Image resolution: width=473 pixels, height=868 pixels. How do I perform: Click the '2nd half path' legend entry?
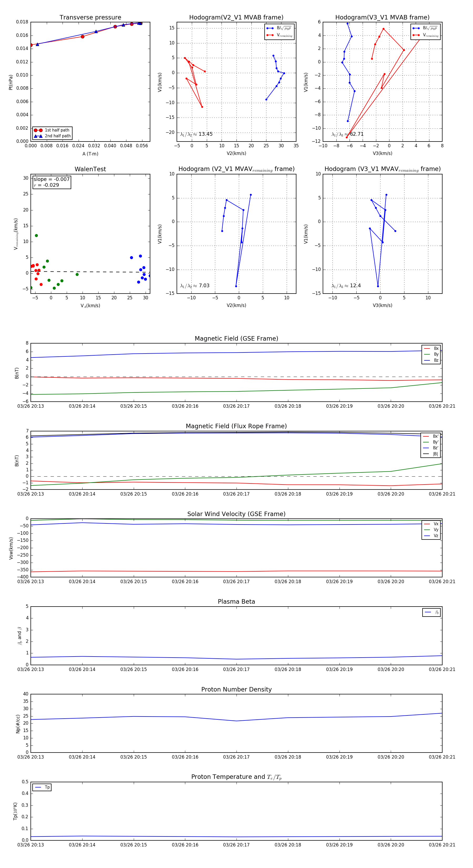53,136
